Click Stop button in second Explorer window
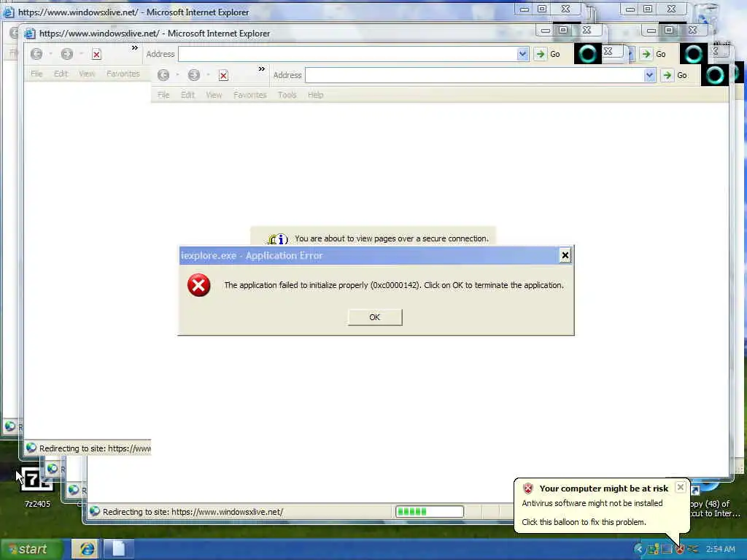The width and height of the screenshot is (747, 560). (97, 54)
